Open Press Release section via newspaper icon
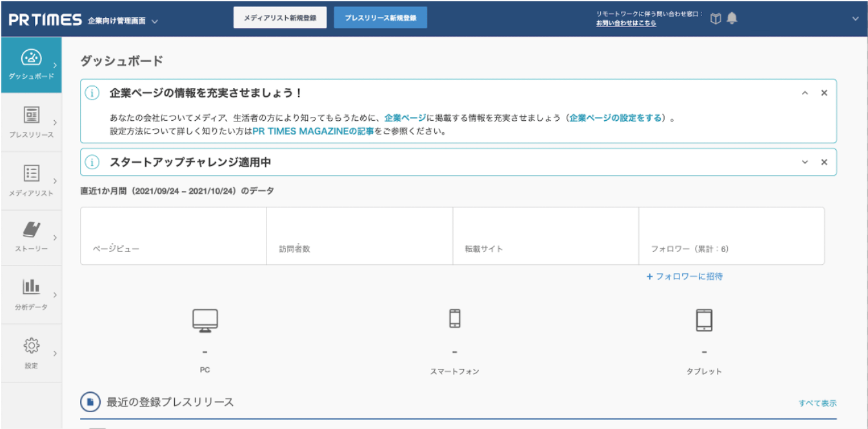868x429 pixels. [31, 116]
